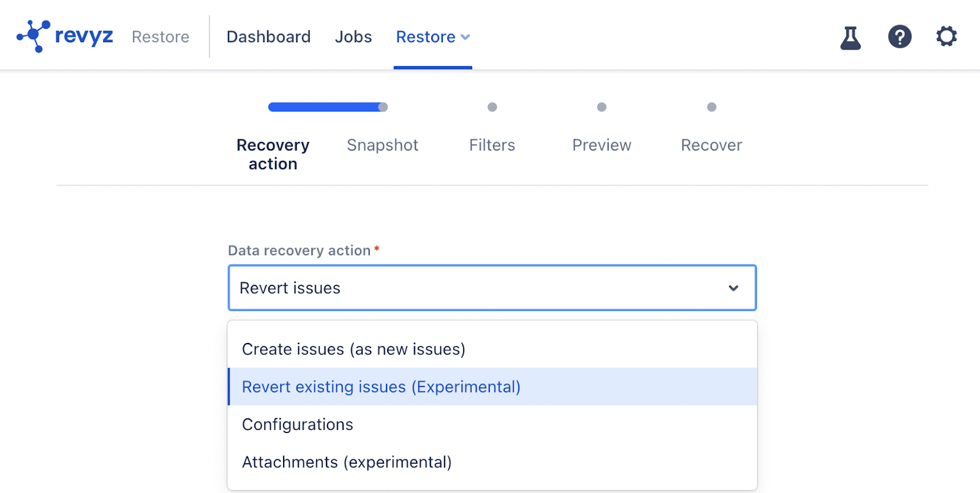Choose Revert existing issues (Experimental) option
This screenshot has height=493, width=980.
pos(381,387)
